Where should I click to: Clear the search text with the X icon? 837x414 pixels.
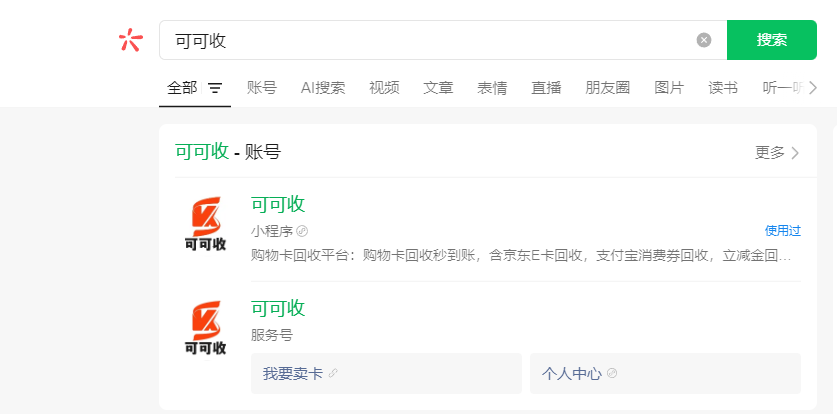[x=704, y=40]
